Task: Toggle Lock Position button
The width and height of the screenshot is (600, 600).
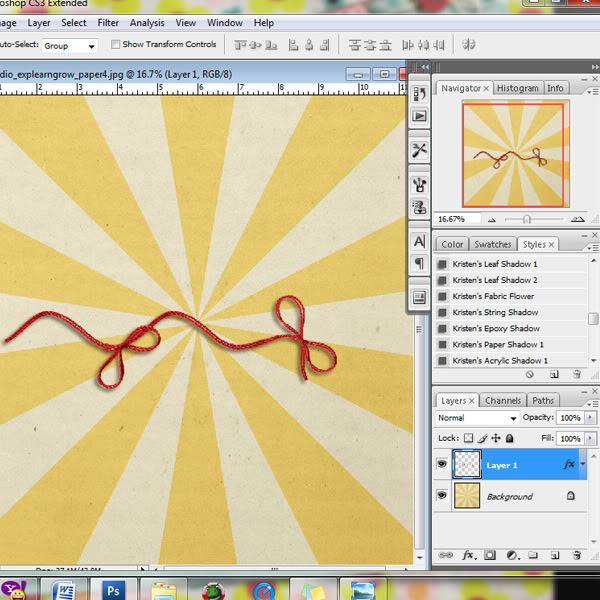Action: point(496,438)
